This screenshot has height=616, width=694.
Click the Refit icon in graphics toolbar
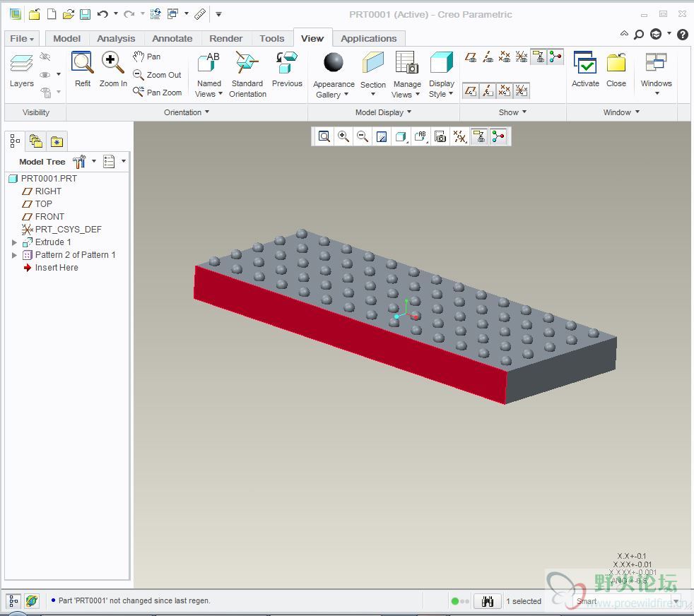(x=324, y=136)
